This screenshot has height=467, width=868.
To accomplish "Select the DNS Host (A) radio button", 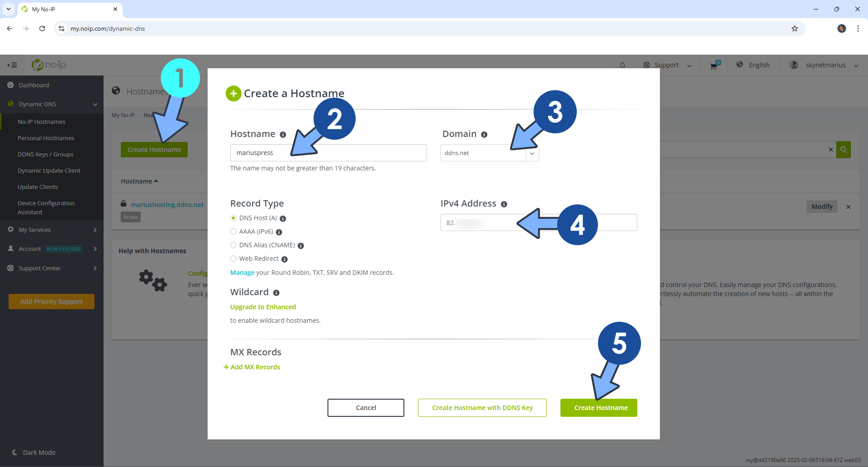I will pyautogui.click(x=233, y=218).
